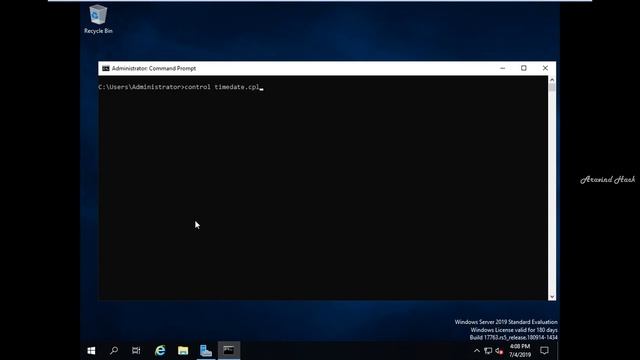Open the Recycle Bin desktop icon
Screen dimensions: 640x360
pos(98,19)
